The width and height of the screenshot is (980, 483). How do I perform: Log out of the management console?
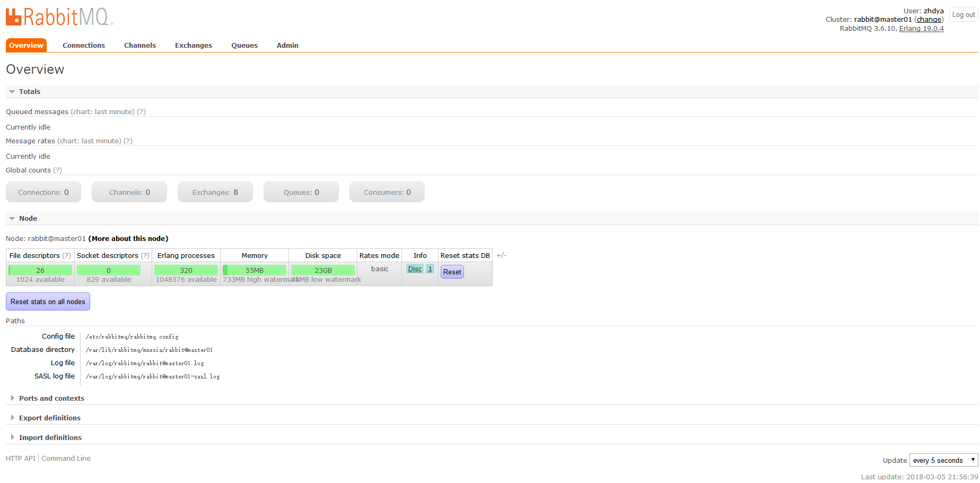963,15
